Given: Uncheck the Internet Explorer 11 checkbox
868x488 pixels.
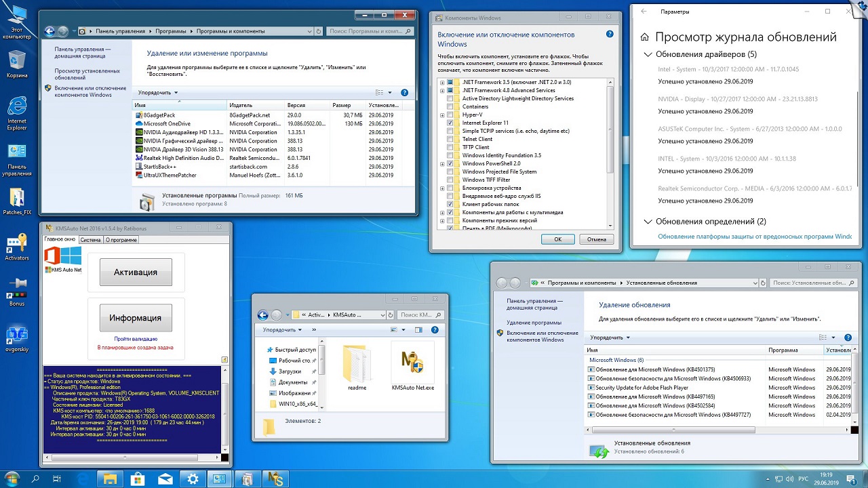Looking at the screenshot, I should click(450, 123).
